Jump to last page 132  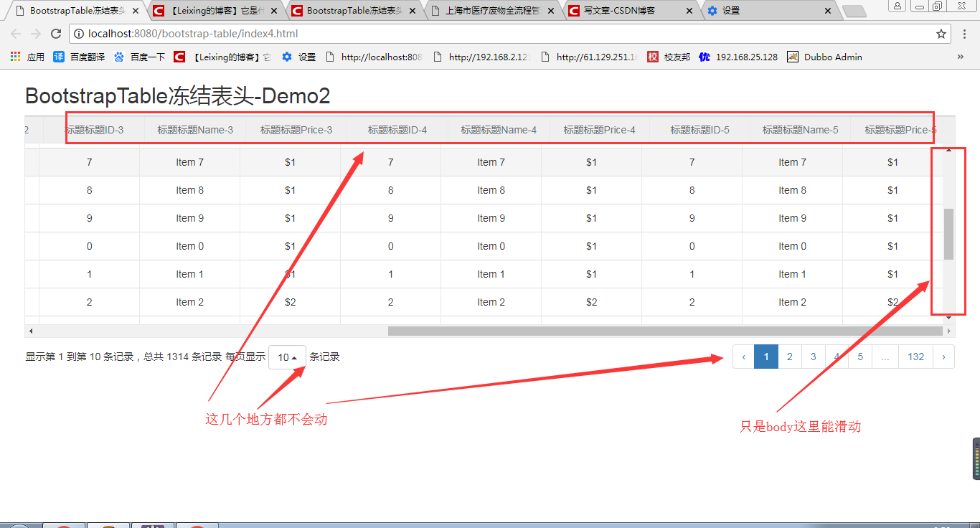[x=915, y=357]
